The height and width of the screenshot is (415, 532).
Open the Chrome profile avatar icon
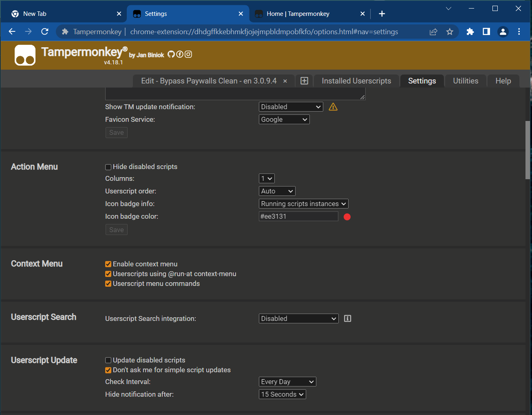(x=503, y=31)
